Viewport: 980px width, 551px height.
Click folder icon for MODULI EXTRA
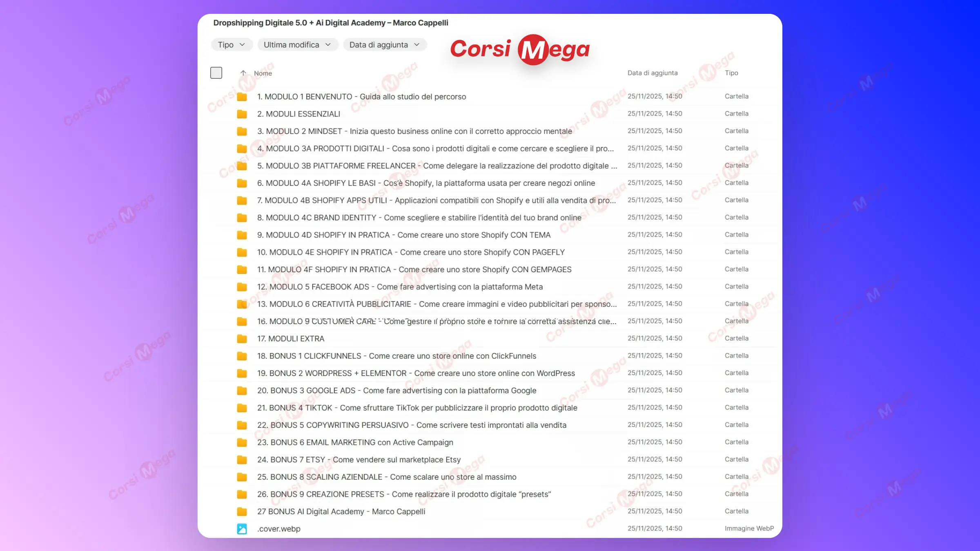click(x=242, y=339)
